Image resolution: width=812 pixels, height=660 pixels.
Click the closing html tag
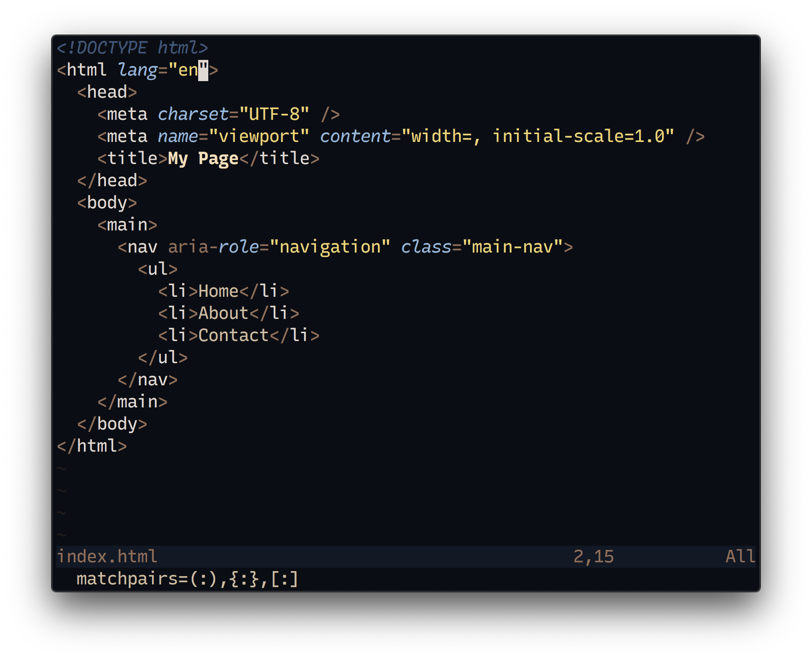click(x=92, y=446)
